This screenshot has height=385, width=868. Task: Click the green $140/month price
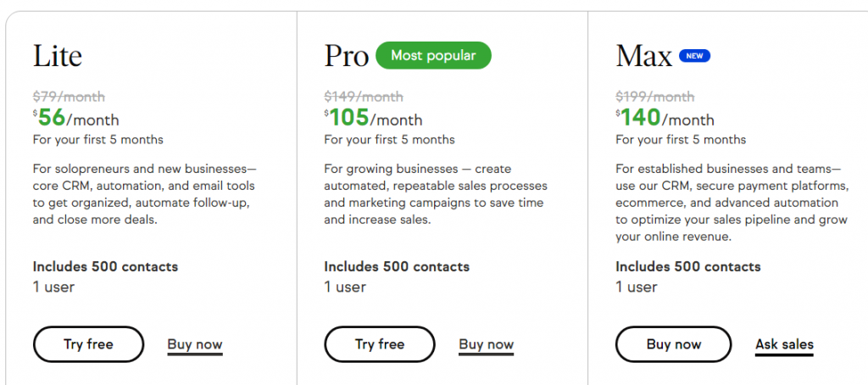[x=665, y=118]
